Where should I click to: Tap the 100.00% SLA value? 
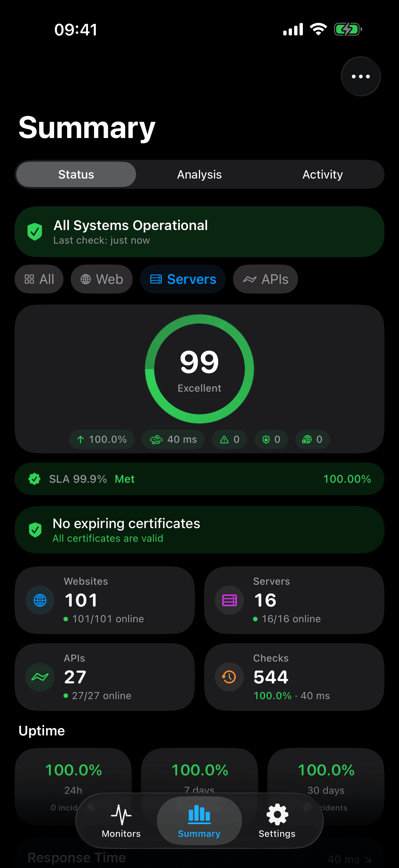point(347,479)
